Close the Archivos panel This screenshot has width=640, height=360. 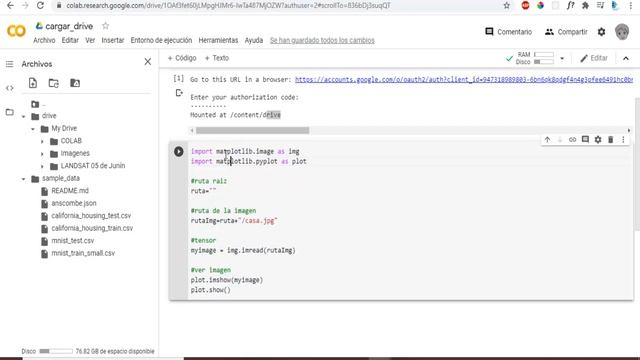148,62
